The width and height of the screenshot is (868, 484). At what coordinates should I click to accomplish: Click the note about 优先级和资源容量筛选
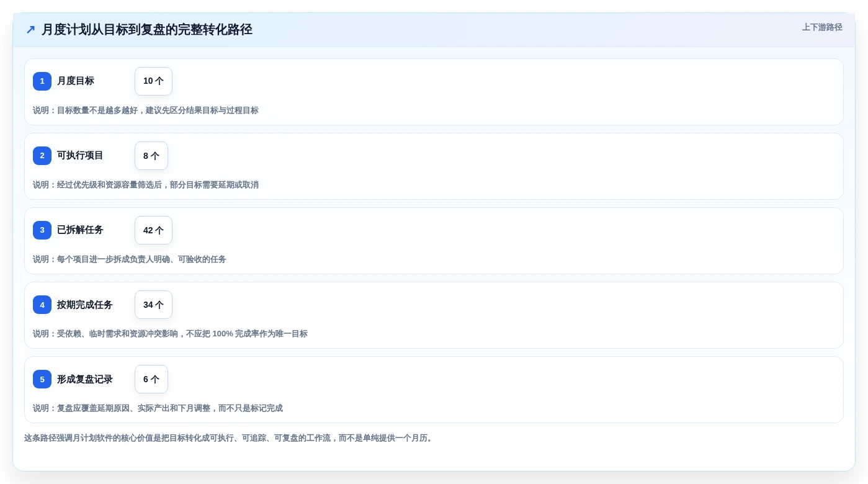pos(146,185)
